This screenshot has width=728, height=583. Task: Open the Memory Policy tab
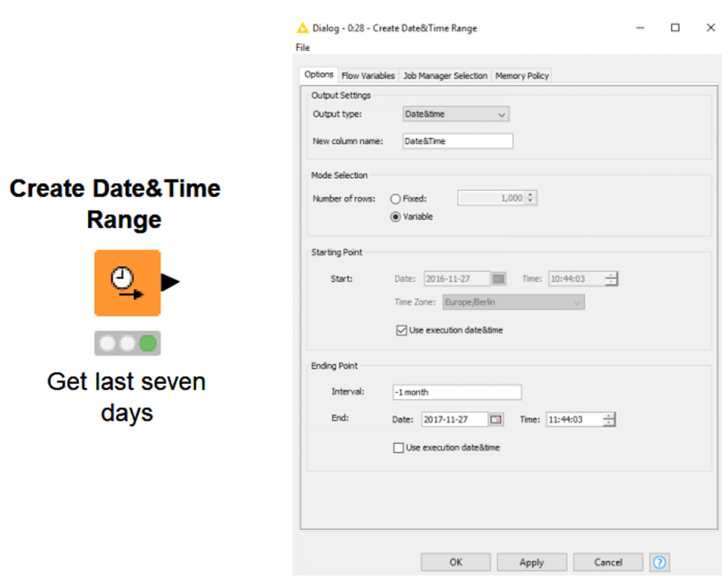point(522,76)
